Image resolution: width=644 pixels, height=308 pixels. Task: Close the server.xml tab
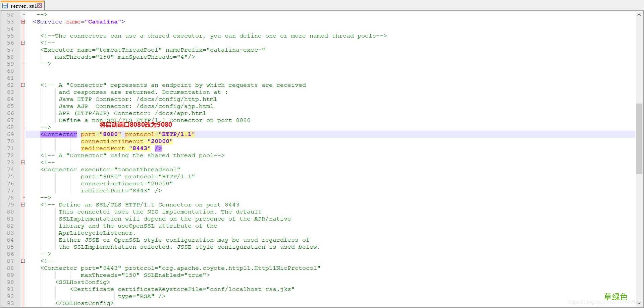point(40,6)
